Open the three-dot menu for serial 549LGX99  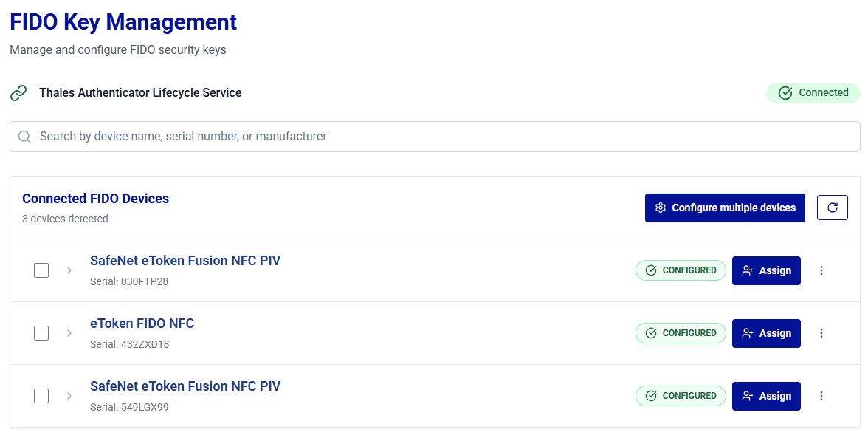pos(821,396)
